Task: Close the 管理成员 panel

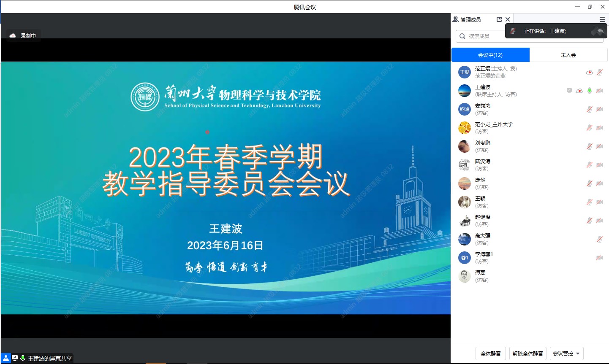Action: click(x=508, y=19)
